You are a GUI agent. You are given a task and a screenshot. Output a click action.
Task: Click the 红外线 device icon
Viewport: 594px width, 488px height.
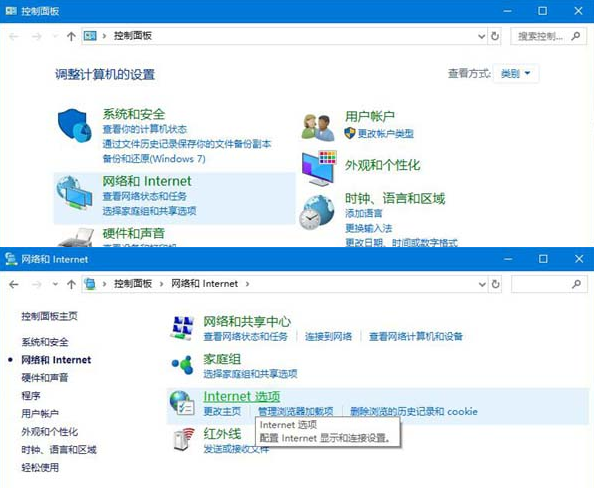coord(183,439)
